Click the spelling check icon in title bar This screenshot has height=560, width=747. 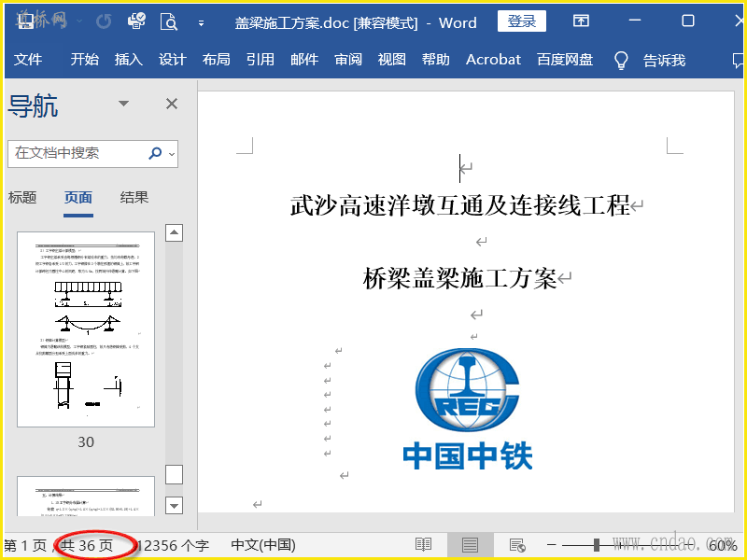click(x=136, y=21)
